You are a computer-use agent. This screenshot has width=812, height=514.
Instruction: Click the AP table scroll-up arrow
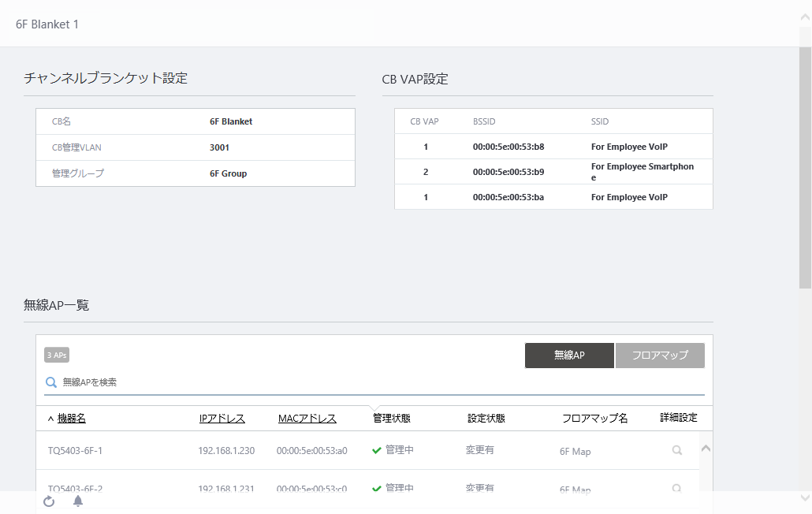[706, 449]
